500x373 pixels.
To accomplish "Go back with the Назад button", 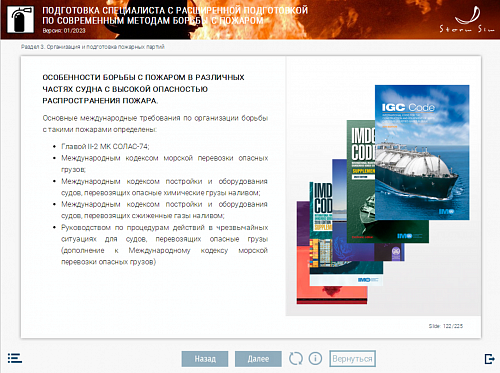I will [x=205, y=359].
